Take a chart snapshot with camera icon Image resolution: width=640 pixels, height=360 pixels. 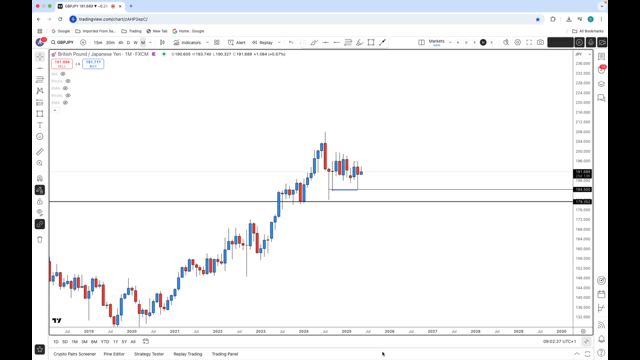pos(540,42)
